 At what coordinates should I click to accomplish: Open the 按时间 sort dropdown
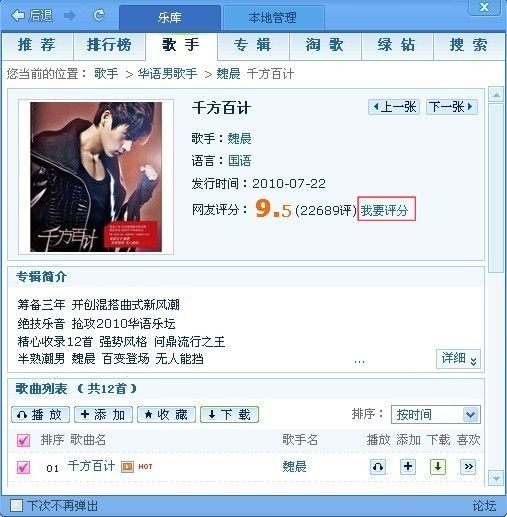[x=436, y=415]
